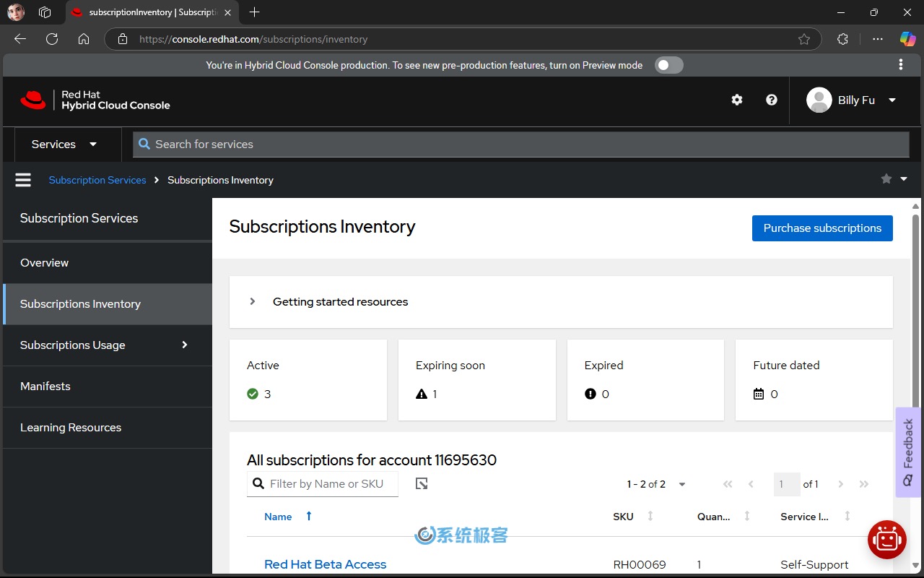Jump to the last page of results
Image resolution: width=924 pixels, height=578 pixels.
tap(864, 484)
